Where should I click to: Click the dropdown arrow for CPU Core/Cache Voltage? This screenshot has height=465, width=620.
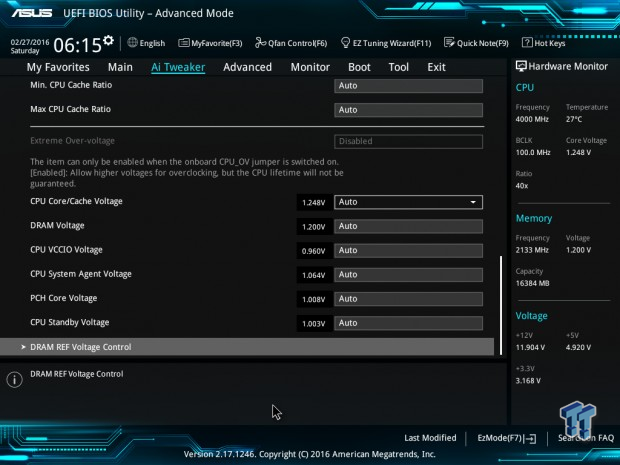[x=473, y=202]
